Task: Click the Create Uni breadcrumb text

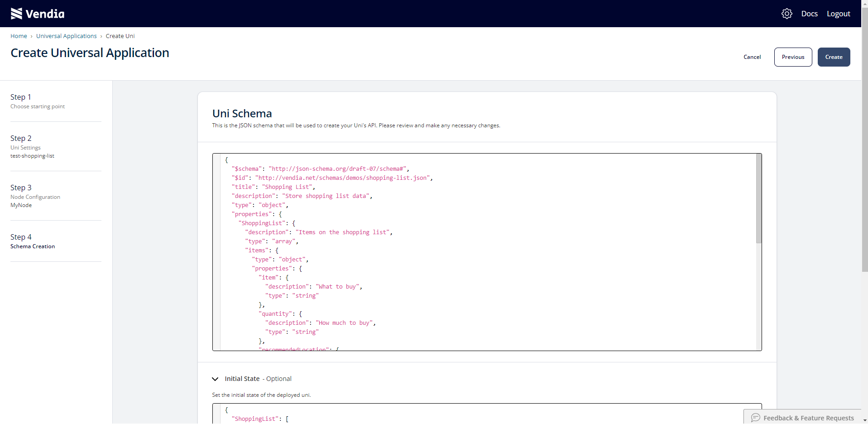Action: click(120, 36)
